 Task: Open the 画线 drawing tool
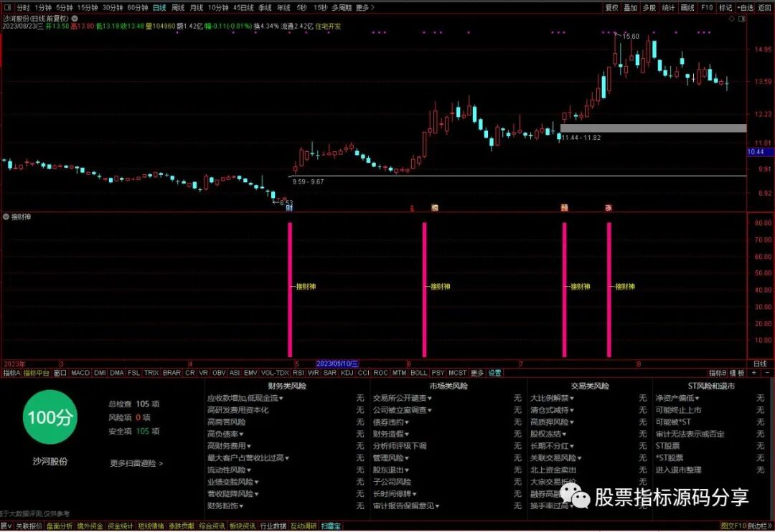687,7
